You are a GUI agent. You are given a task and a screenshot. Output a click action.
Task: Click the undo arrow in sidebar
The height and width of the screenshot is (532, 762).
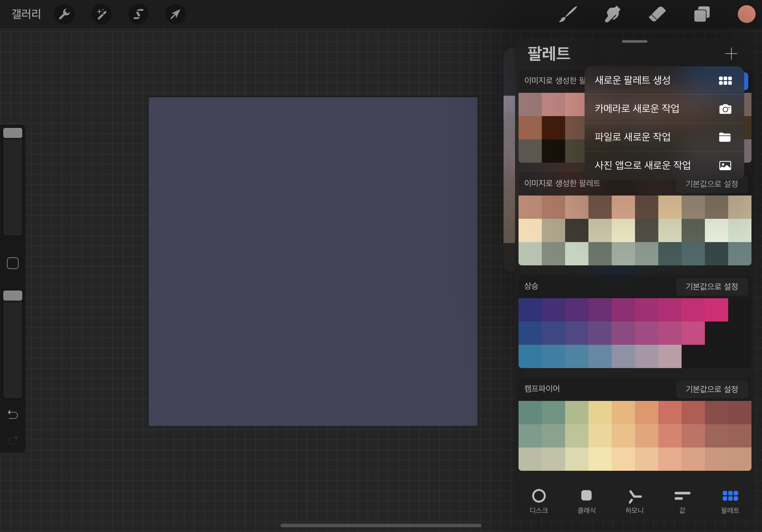point(13,415)
